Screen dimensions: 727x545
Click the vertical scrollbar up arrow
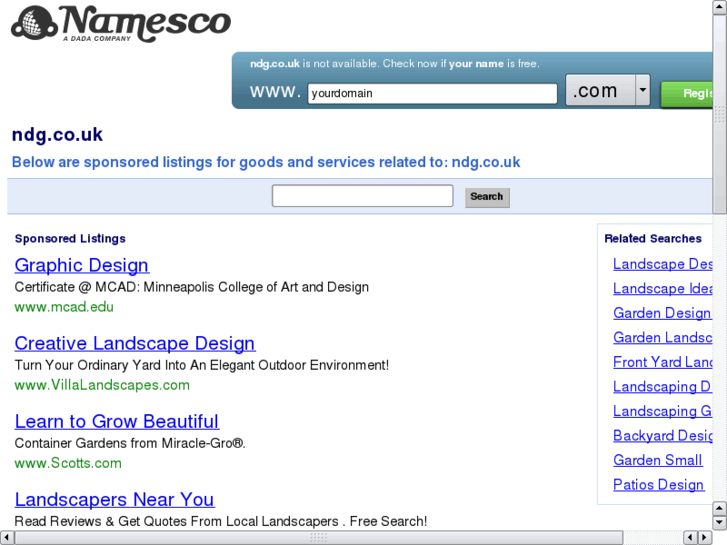pos(720,6)
